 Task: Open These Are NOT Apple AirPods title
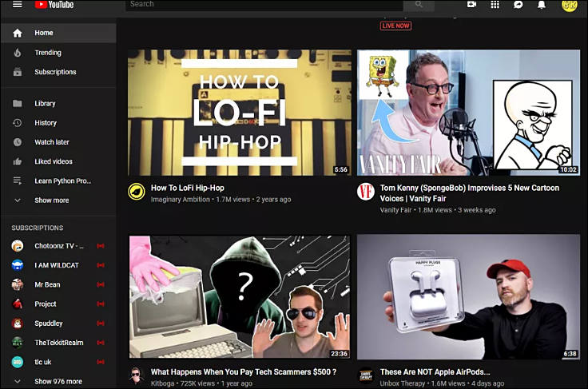pyautogui.click(x=435, y=371)
